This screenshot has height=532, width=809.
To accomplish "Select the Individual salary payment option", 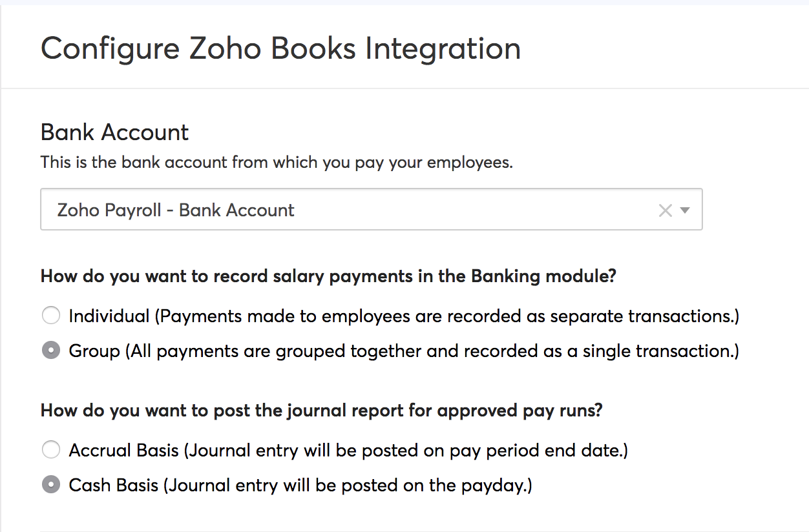I will click(x=51, y=315).
